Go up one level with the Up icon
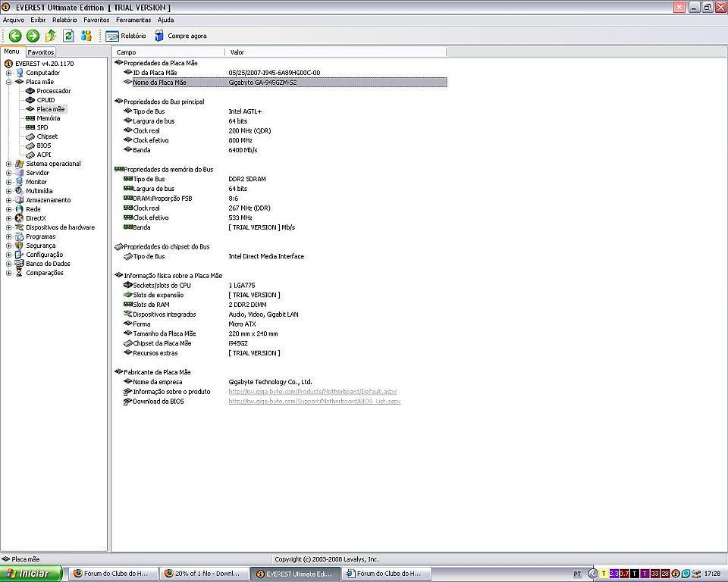Screen dimensions: 728x582 [x=51, y=36]
